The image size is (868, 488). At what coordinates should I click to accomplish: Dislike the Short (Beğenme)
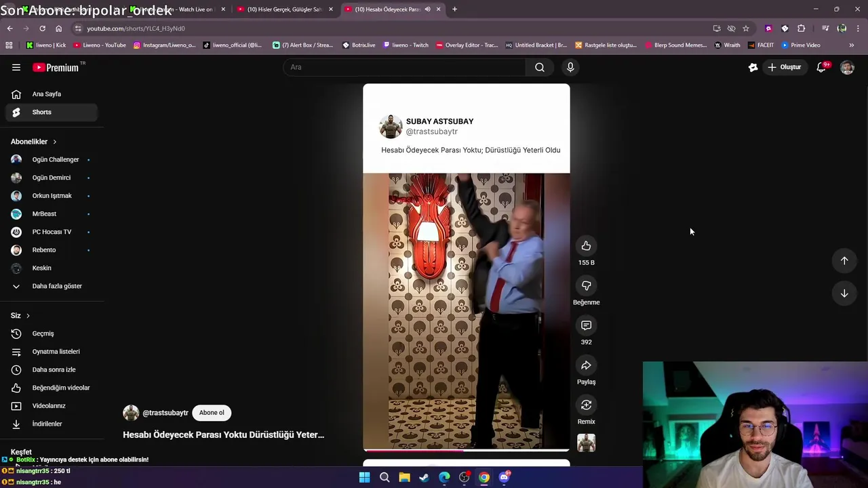point(586,286)
